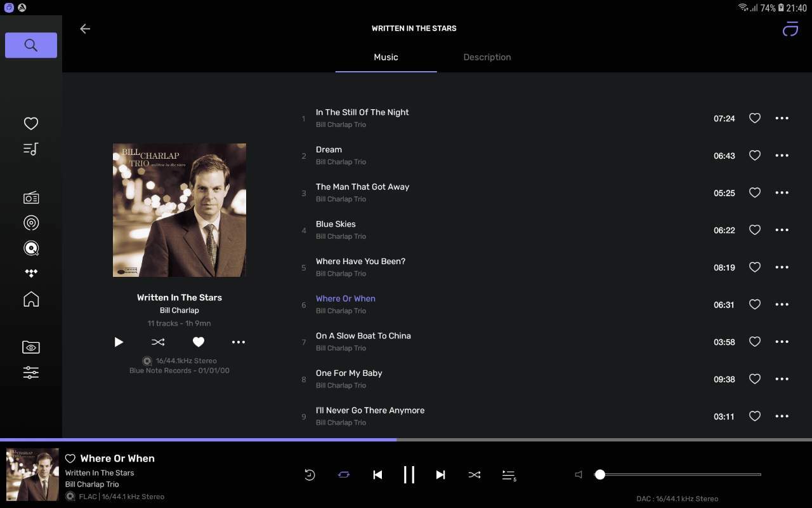
Task: Toggle shuffle in the player bar
Action: 475,474
